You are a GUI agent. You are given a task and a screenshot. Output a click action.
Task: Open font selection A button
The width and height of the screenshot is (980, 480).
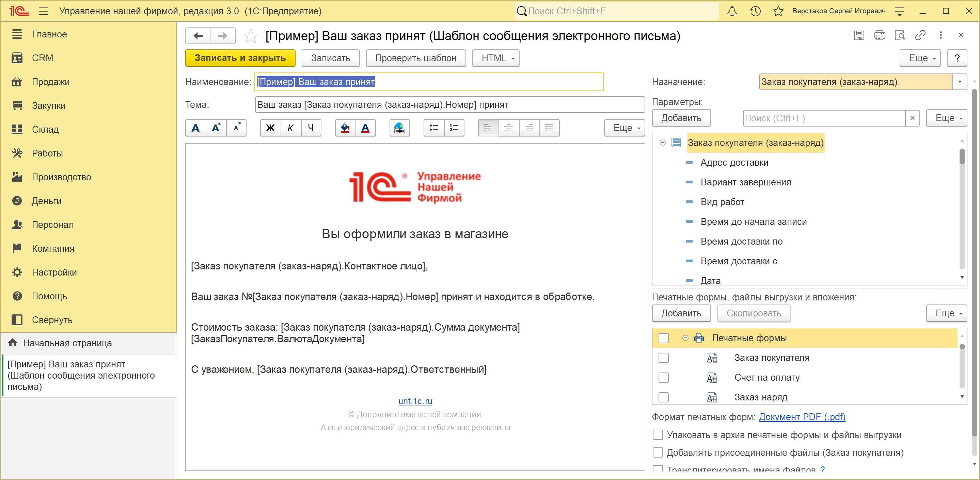point(195,128)
